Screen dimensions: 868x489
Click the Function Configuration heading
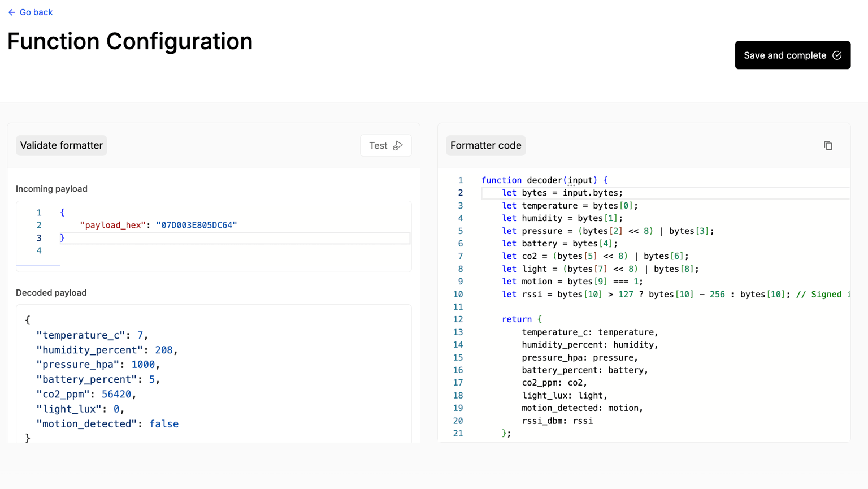[x=130, y=41]
